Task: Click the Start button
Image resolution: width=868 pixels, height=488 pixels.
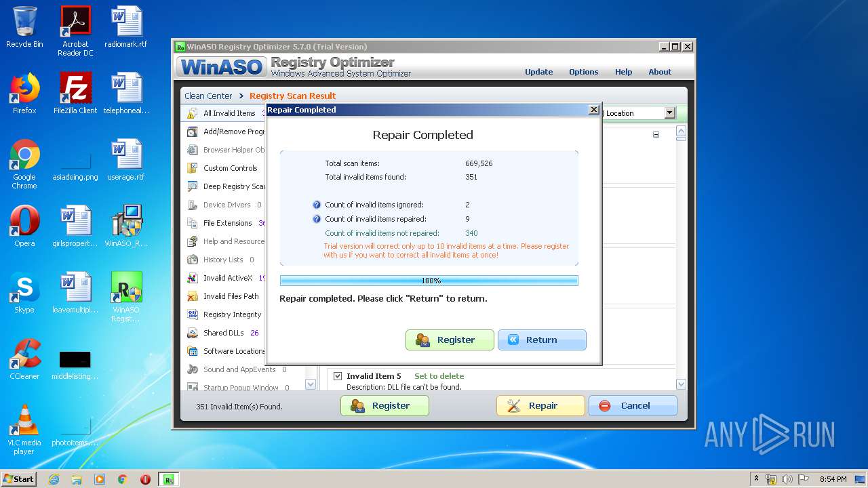Action: [18, 479]
